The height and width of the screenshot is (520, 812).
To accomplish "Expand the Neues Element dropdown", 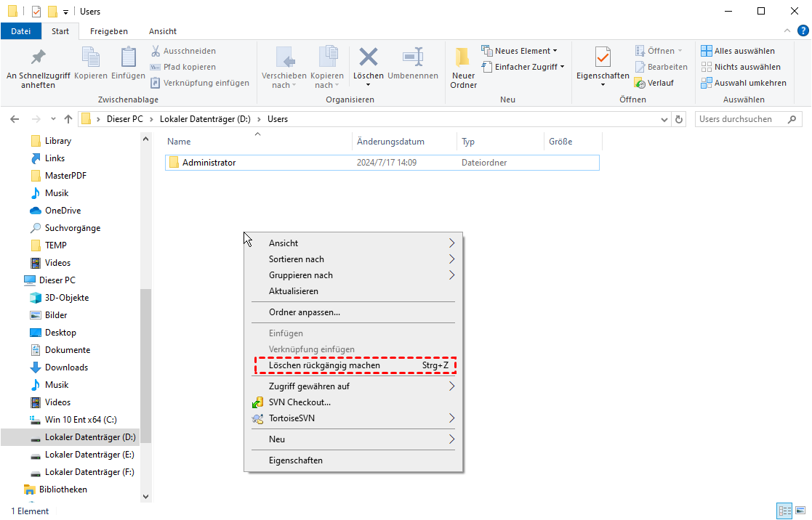I will click(x=520, y=51).
